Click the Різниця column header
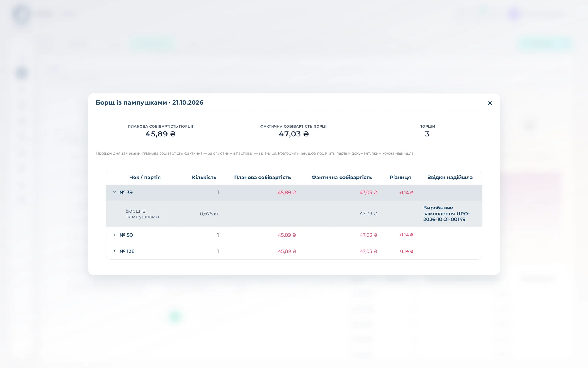This screenshot has height=368, width=588. (400, 177)
